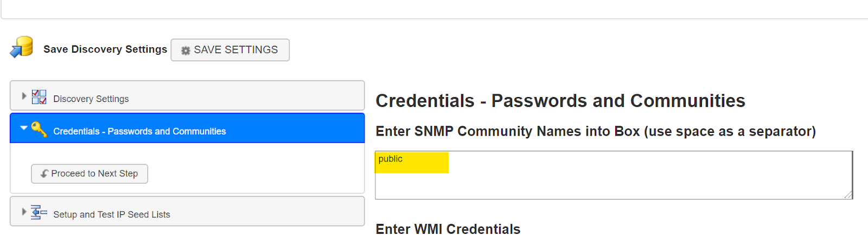868x237 pixels.
Task: Click inside the SNMP community names box
Action: pos(614,175)
